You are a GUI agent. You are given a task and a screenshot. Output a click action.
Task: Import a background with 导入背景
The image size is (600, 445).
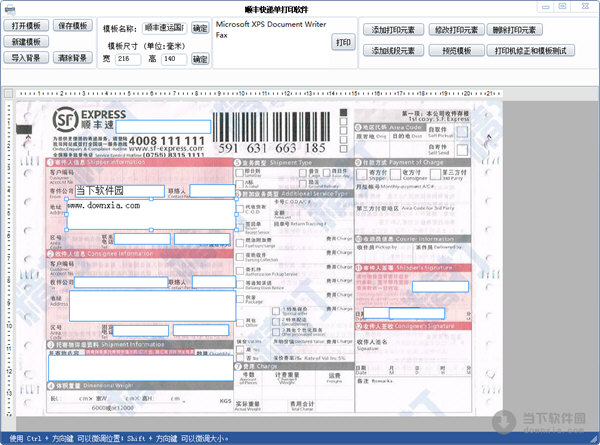(x=26, y=58)
